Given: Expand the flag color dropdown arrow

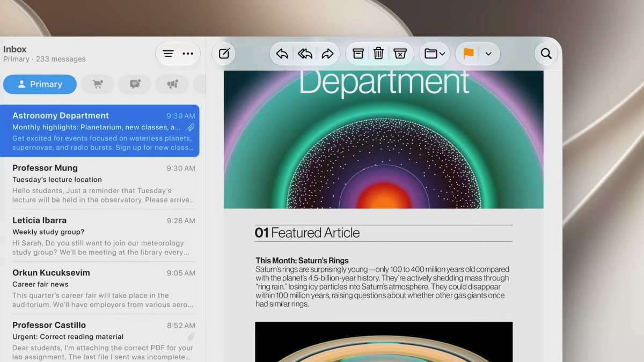Looking at the screenshot, I should [488, 54].
